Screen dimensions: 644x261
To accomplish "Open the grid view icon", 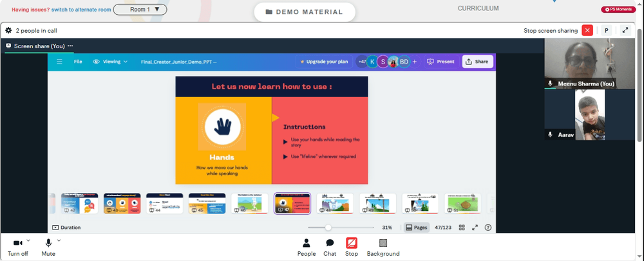I will pos(462,228).
